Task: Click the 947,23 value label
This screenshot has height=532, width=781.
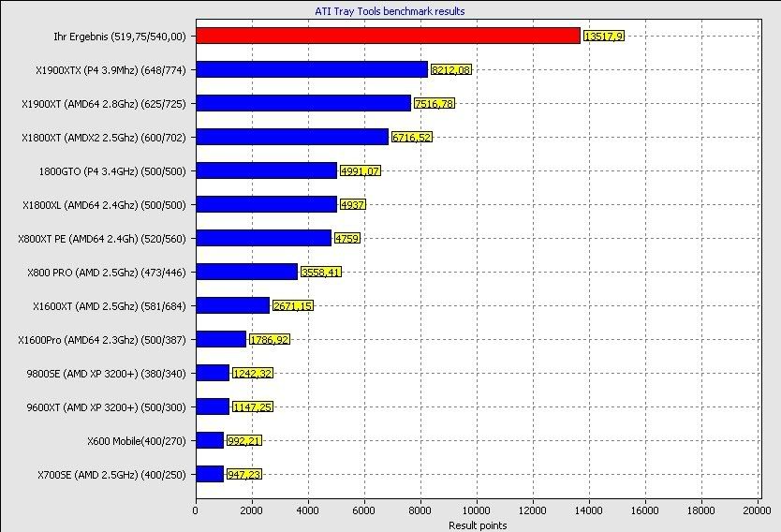Action: click(244, 474)
